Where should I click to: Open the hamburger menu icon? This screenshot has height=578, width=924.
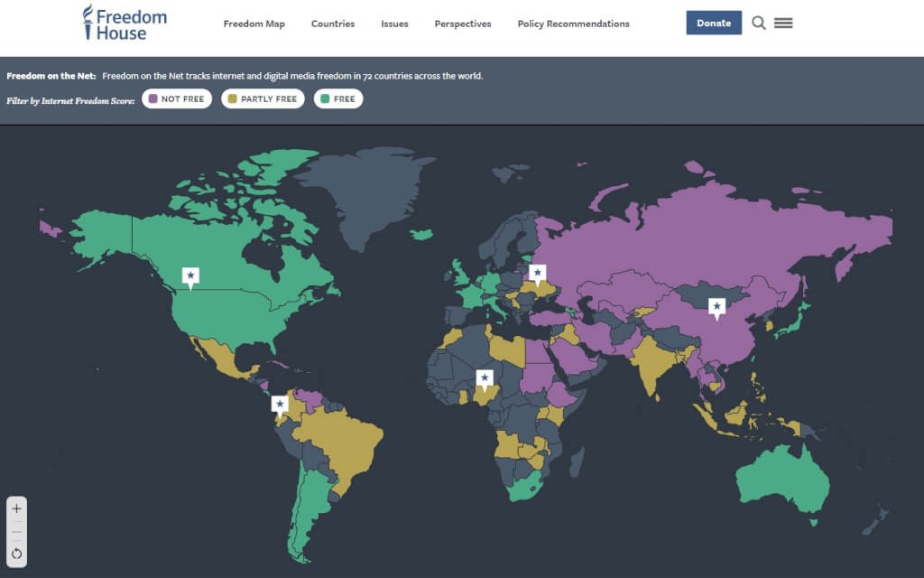coord(783,23)
